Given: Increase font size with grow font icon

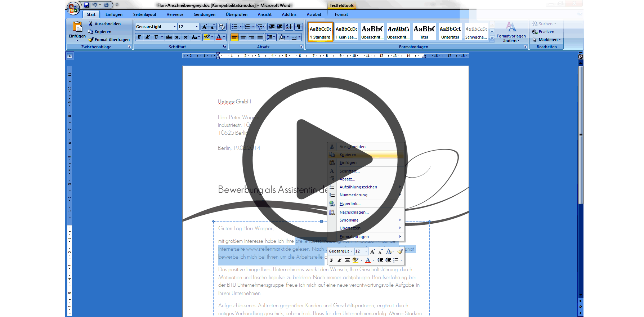Looking at the screenshot, I should coord(205,27).
